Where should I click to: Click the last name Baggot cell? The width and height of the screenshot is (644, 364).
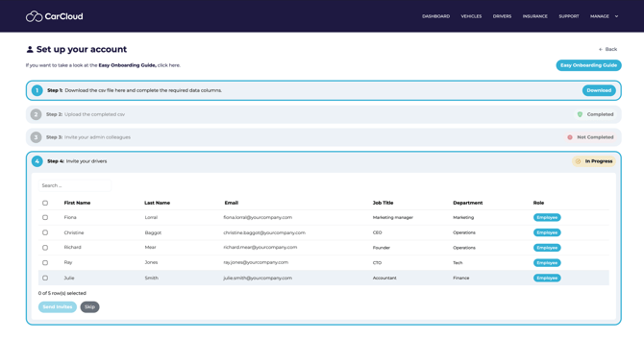click(x=153, y=232)
